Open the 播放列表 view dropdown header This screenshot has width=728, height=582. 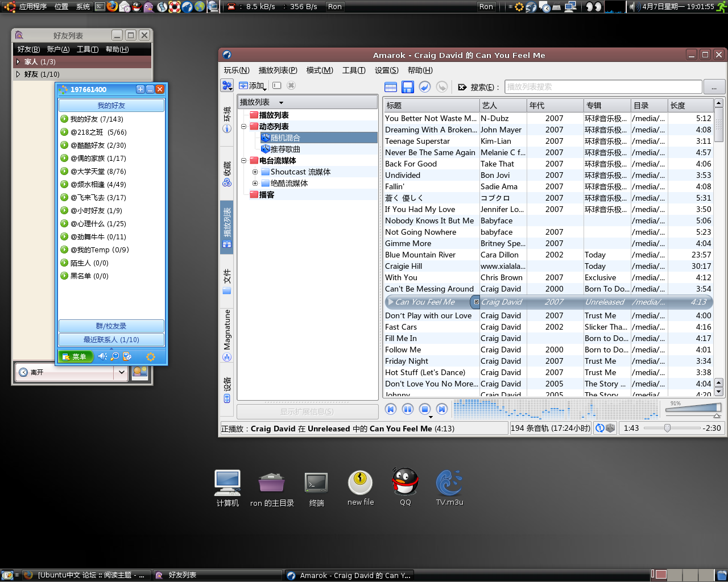307,102
